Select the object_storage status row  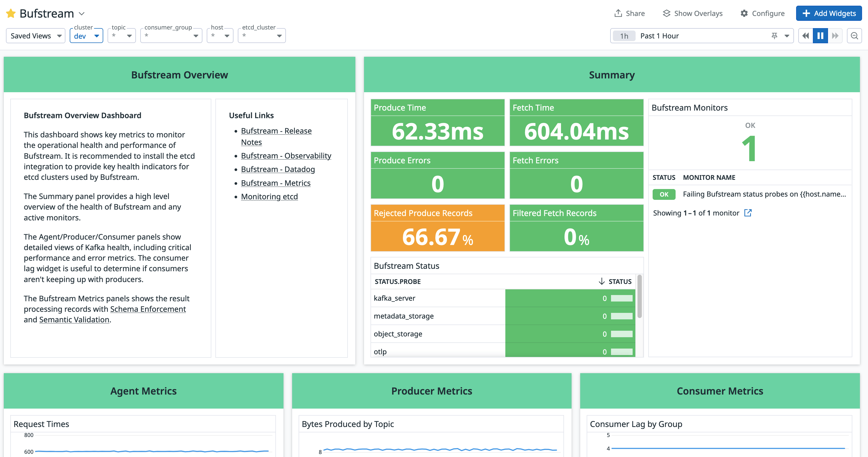pos(503,334)
